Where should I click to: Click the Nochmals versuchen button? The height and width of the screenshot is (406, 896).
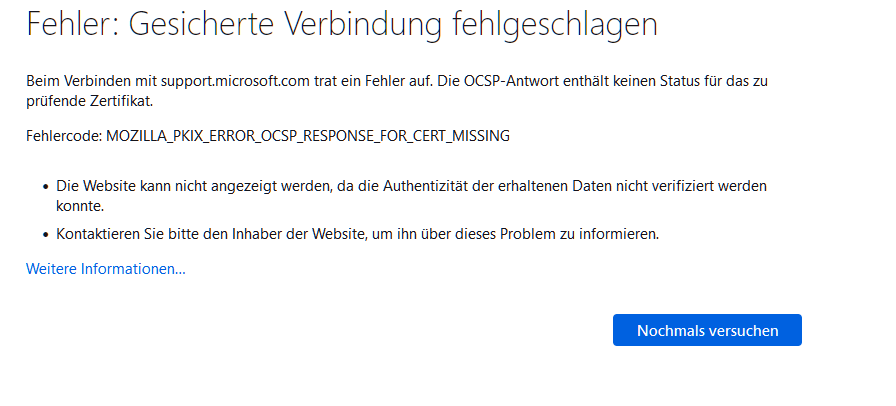point(707,330)
